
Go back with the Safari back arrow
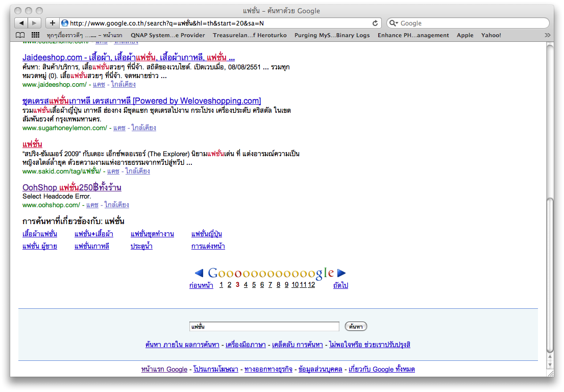[x=21, y=23]
